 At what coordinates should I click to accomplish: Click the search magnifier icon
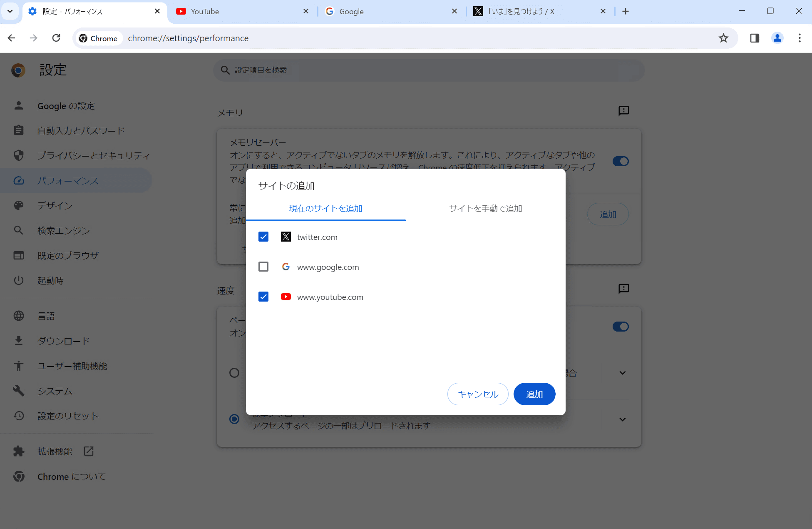pos(225,70)
